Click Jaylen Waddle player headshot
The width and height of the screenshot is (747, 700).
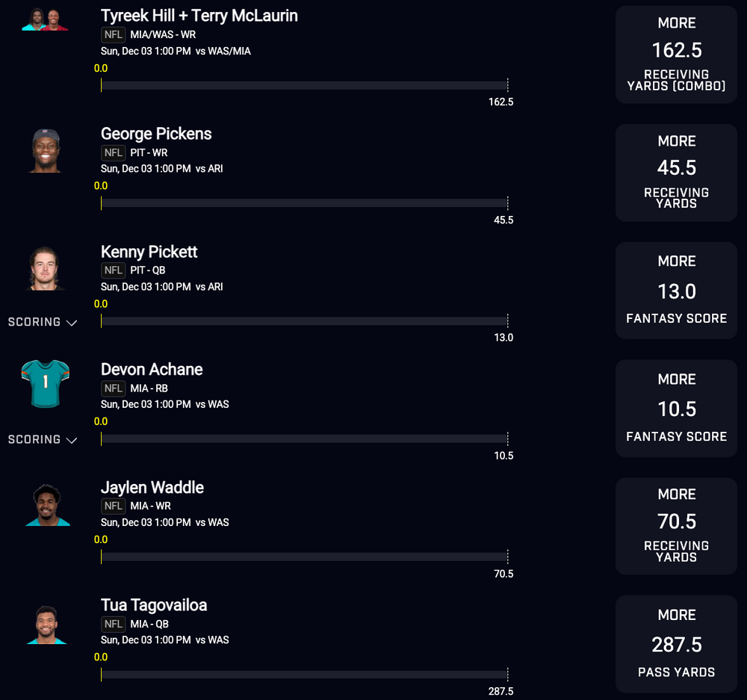[47, 504]
